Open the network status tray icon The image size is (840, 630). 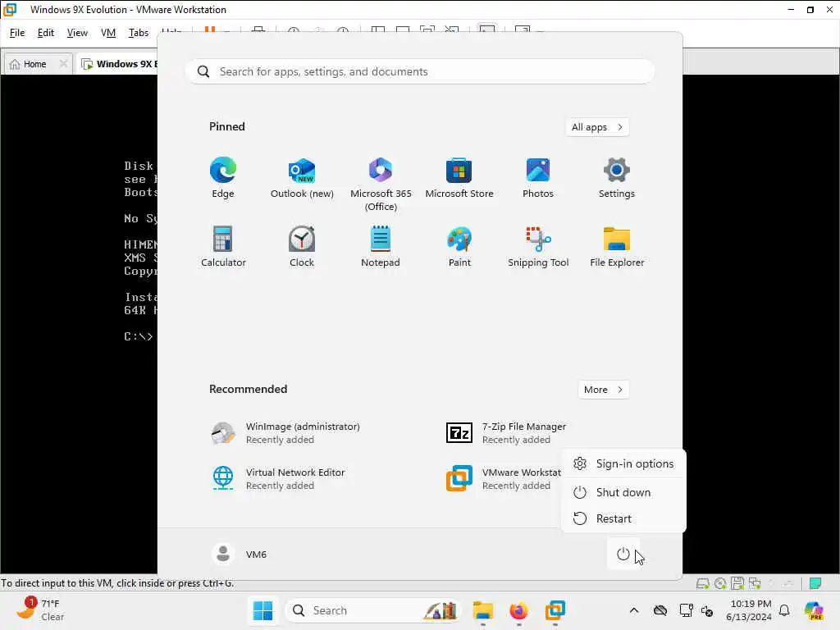click(x=686, y=610)
